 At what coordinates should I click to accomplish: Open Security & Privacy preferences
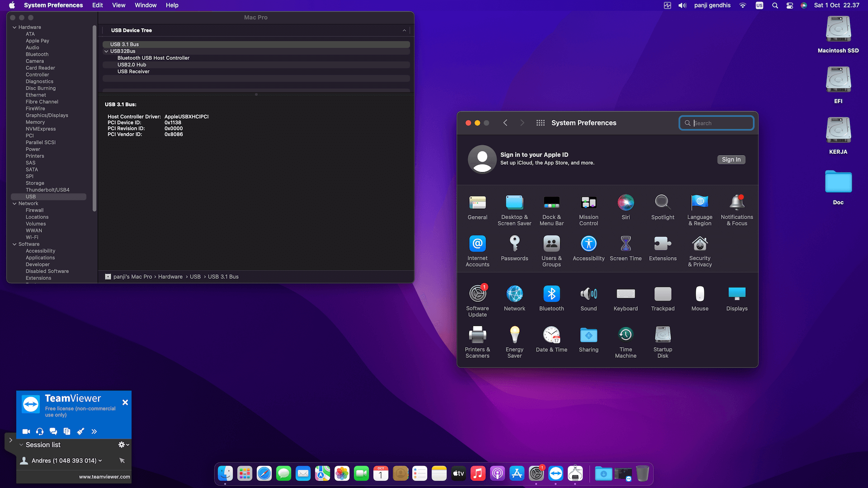[x=700, y=251]
